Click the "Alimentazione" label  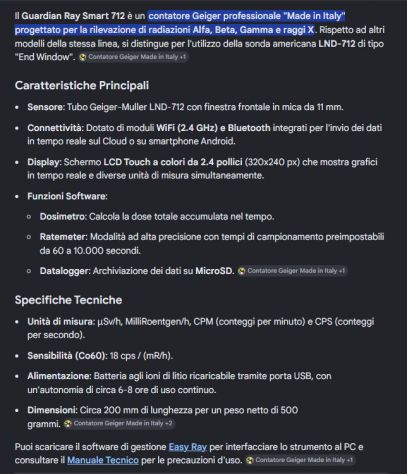tap(59, 376)
